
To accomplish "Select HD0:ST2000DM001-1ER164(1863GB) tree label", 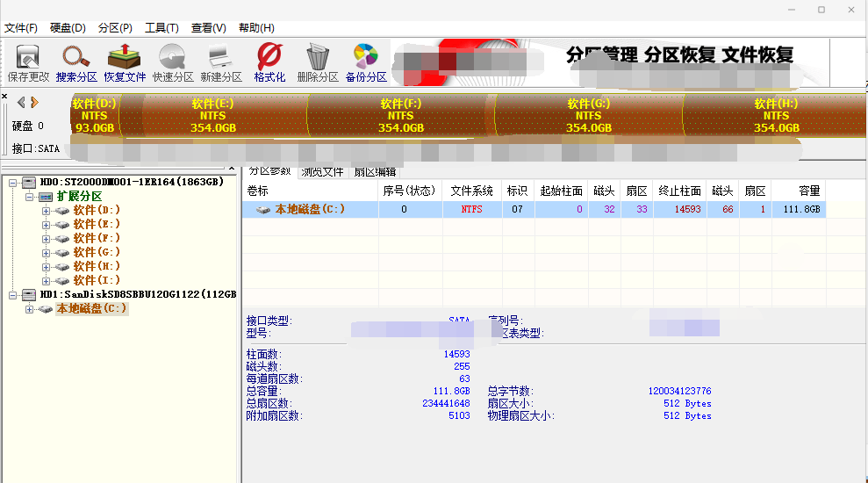I will point(132,182).
